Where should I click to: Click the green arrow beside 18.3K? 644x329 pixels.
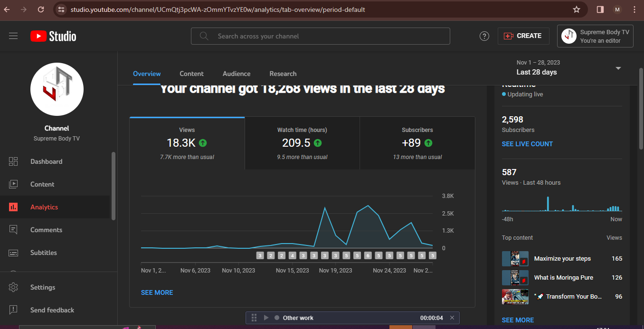(x=203, y=143)
